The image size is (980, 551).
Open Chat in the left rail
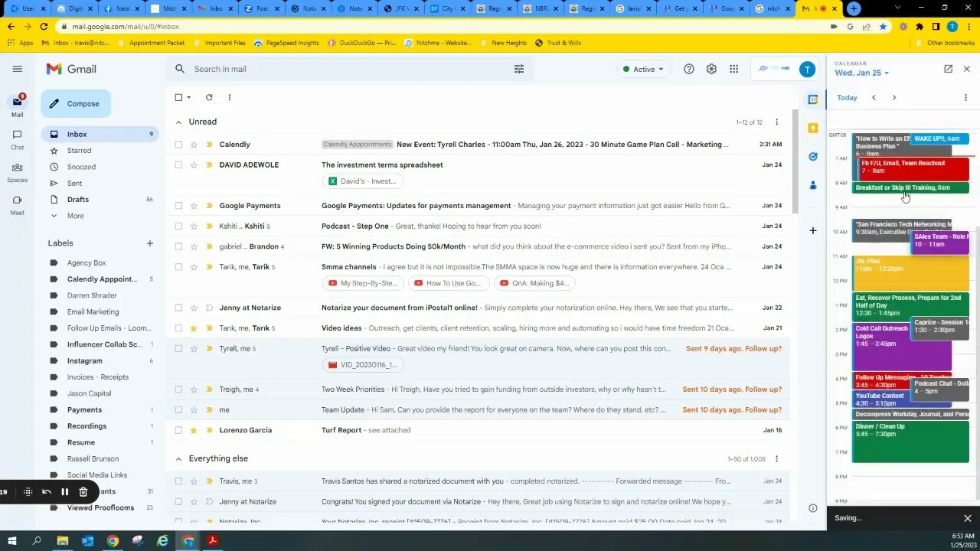point(17,139)
